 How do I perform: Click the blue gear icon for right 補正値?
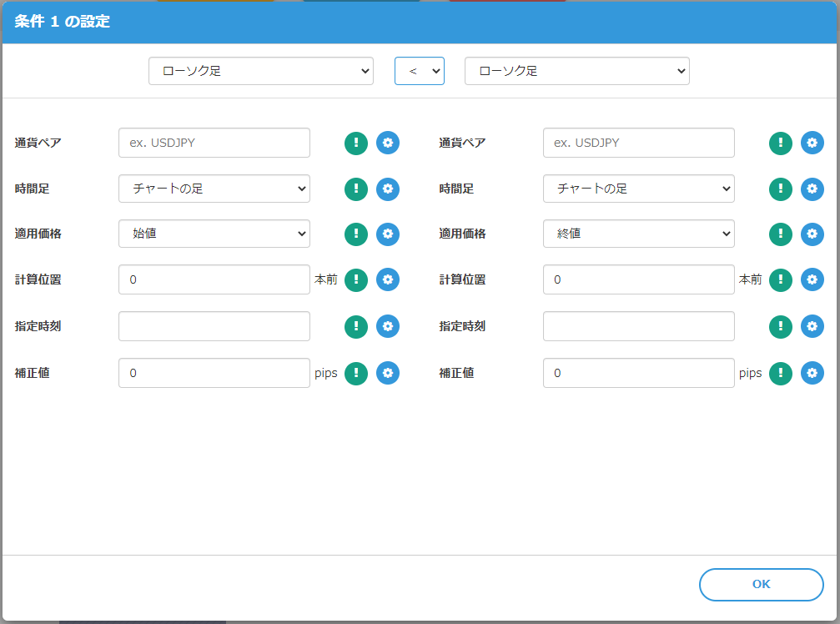point(812,373)
